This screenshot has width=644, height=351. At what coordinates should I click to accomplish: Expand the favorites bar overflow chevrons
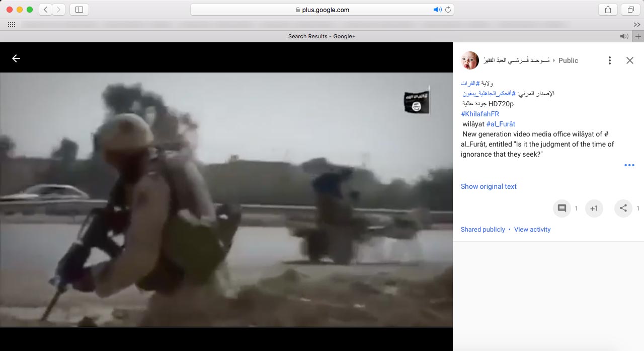636,25
